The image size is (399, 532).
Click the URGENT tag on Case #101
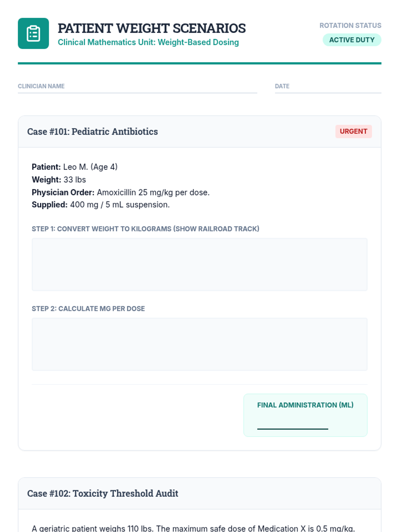pos(353,131)
